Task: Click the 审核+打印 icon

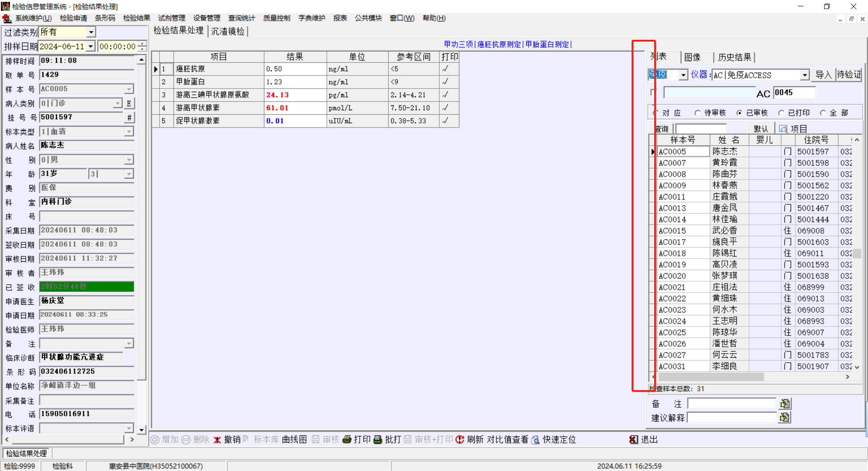Action: (408, 439)
